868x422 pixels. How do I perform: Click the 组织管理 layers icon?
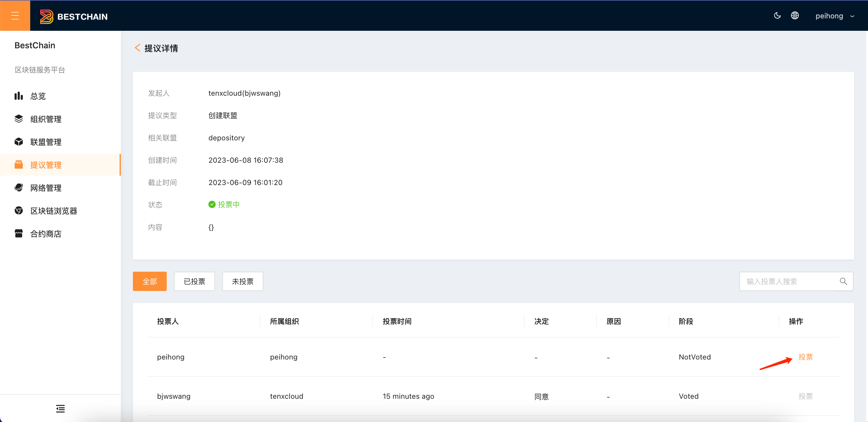coord(18,119)
